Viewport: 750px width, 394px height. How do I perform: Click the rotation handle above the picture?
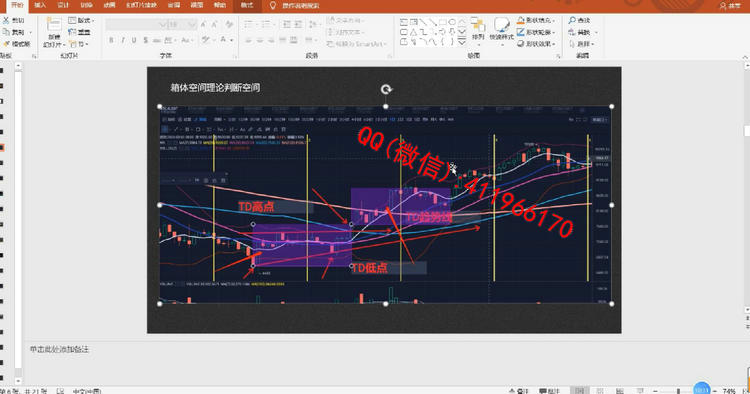[x=386, y=89]
